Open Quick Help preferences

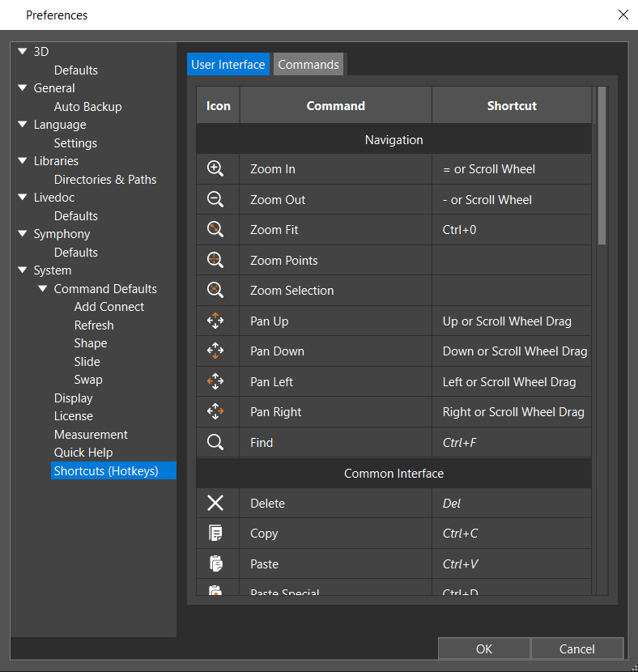pos(83,452)
